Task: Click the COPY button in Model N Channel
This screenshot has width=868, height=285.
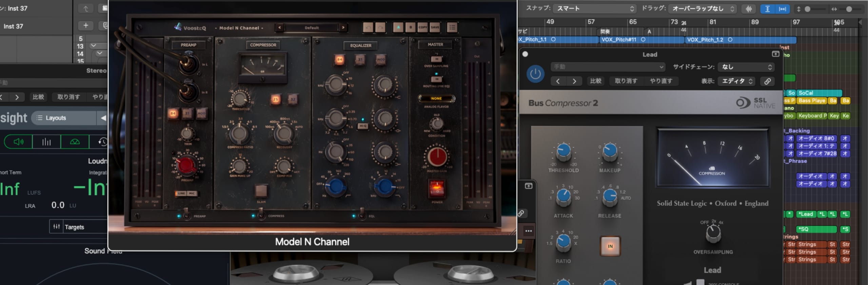Action: point(422,27)
